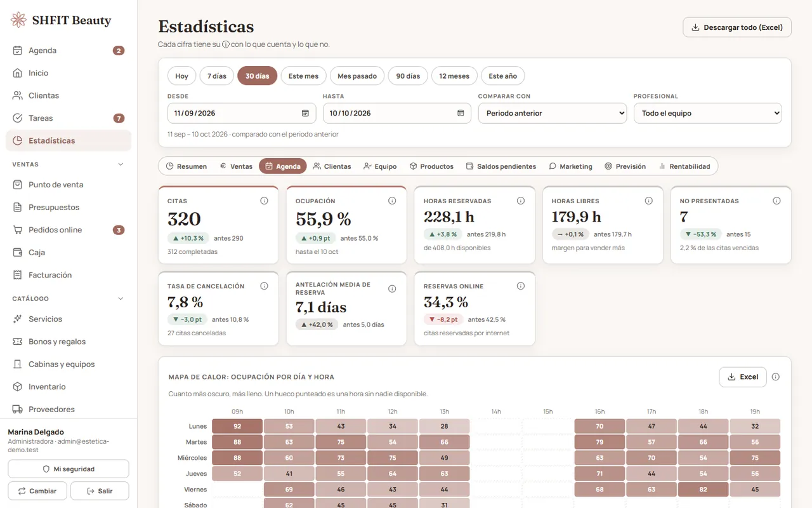The width and height of the screenshot is (812, 508).
Task: Open the Comparar con dropdown
Action: pos(553,113)
